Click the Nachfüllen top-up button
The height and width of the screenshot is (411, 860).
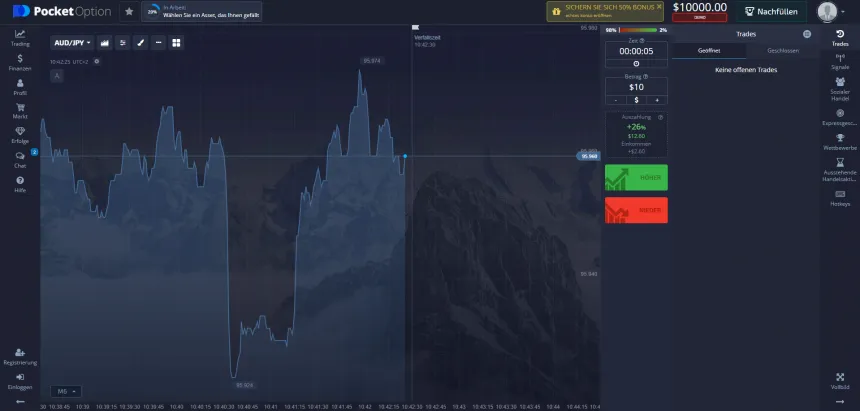(772, 12)
